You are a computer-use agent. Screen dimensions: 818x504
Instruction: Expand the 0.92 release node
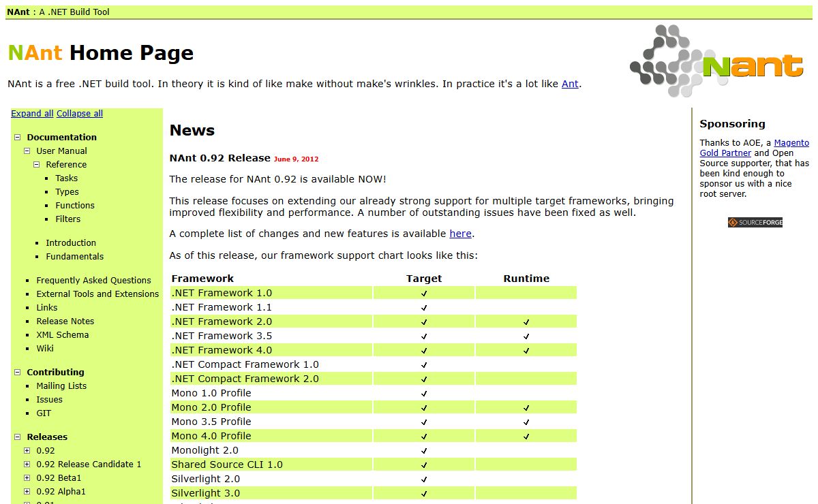[27, 450]
